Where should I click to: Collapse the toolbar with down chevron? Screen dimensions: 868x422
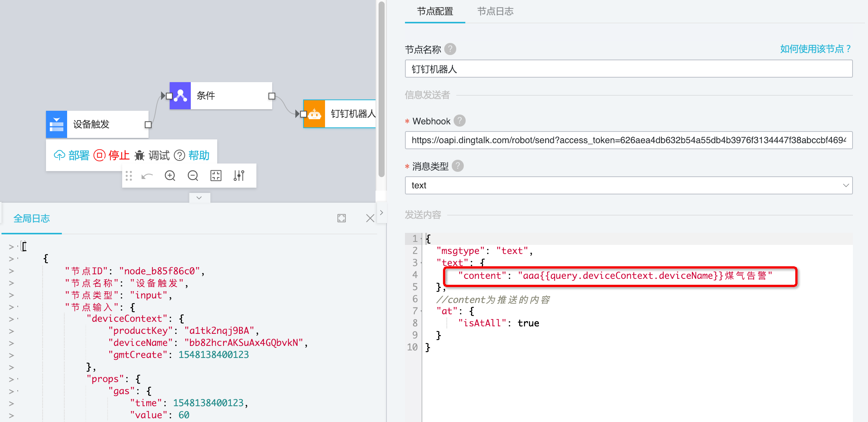(x=199, y=198)
